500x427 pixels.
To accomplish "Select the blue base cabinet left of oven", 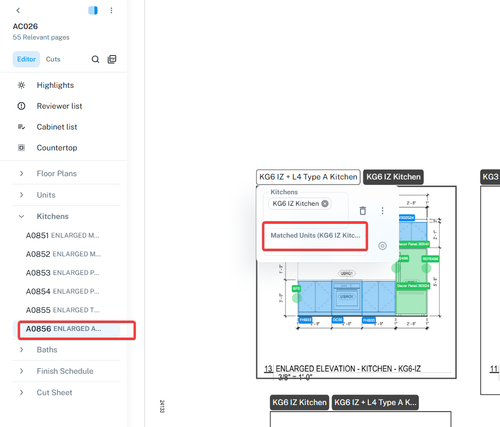I will point(315,298).
